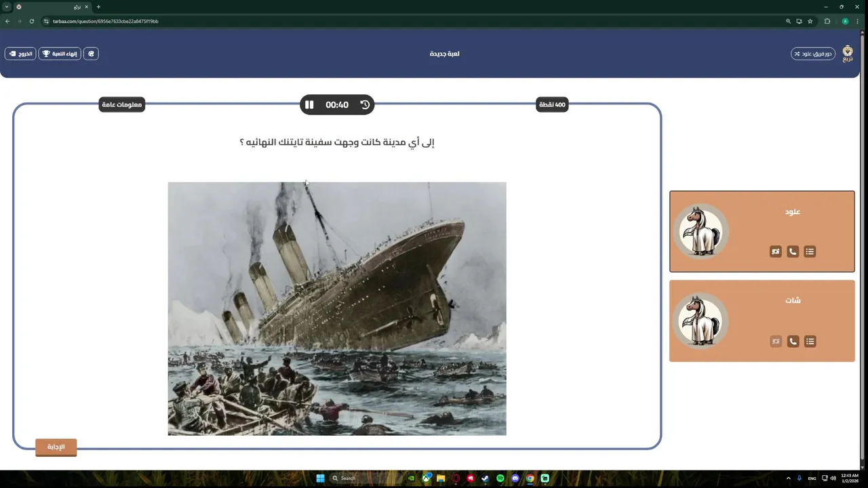Go forward in browser history
The image size is (868, 488).
pyautogui.click(x=19, y=21)
